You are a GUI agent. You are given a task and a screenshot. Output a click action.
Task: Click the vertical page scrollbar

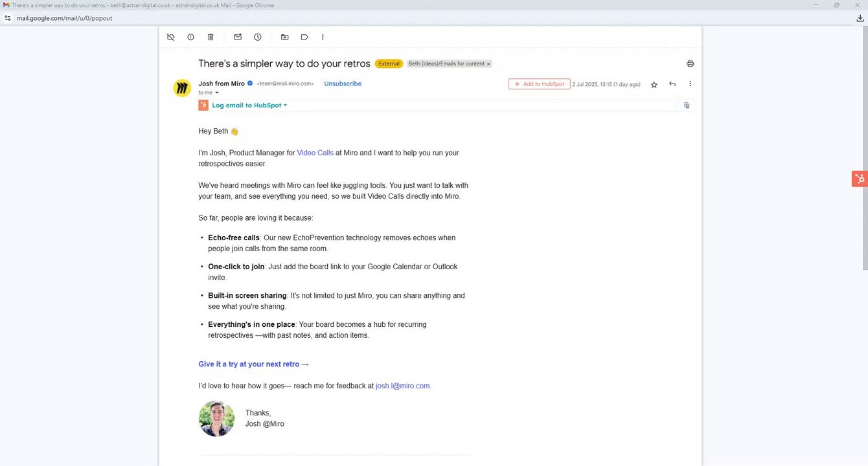click(x=865, y=149)
